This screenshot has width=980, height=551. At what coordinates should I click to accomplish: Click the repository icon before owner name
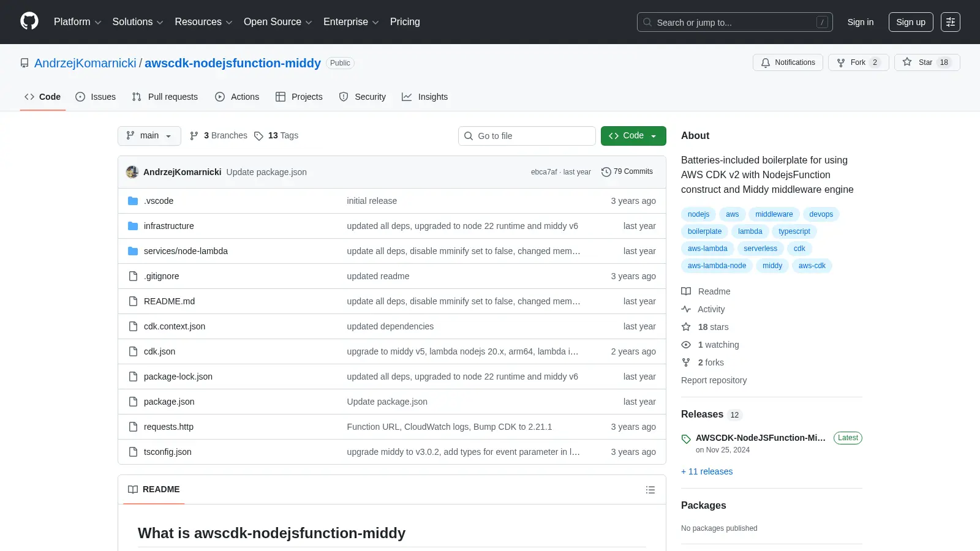[24, 63]
